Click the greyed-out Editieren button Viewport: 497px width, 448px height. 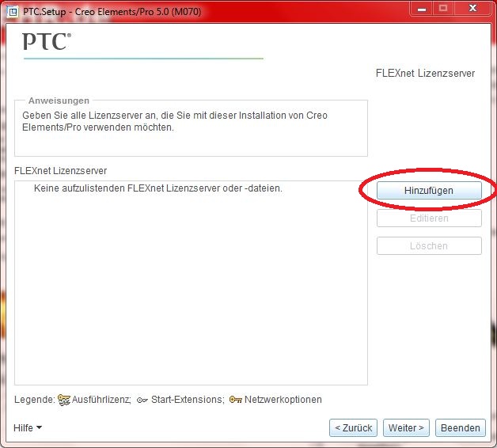(428, 218)
